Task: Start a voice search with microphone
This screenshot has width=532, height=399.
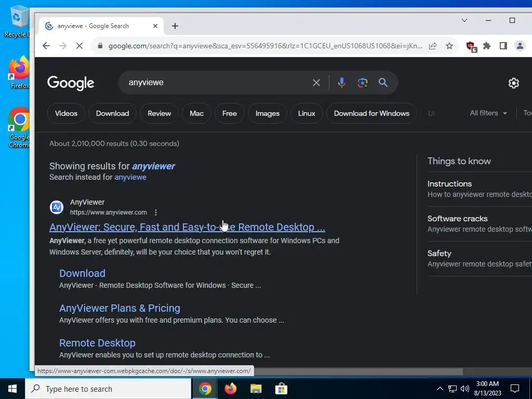Action: (x=342, y=83)
